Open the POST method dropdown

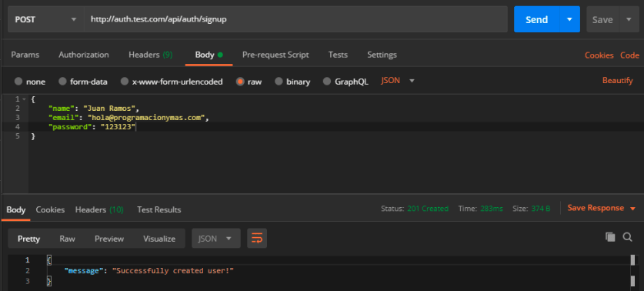click(45, 19)
